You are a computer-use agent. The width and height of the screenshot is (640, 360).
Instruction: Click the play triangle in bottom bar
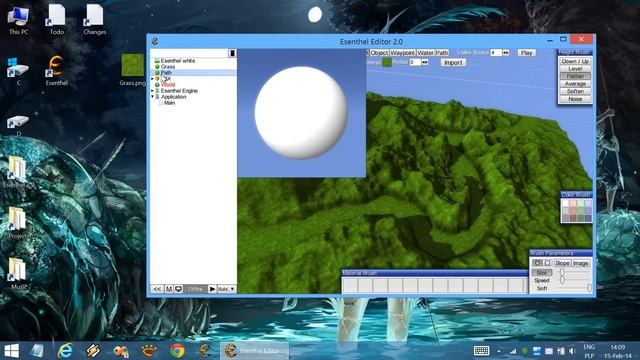click(212, 289)
